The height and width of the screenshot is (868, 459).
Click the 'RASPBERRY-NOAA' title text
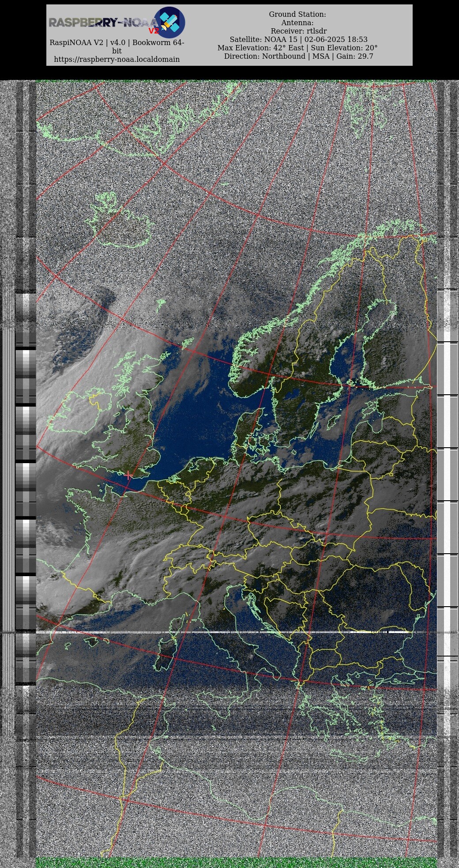coord(103,23)
